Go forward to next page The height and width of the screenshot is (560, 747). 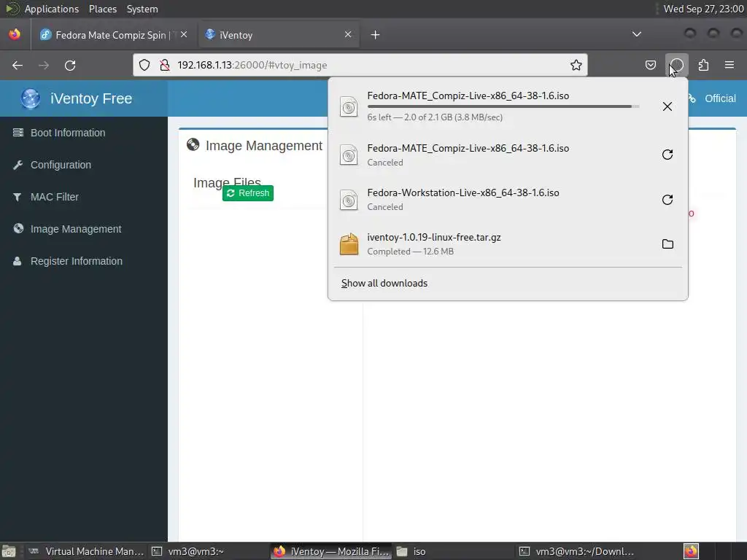click(43, 65)
